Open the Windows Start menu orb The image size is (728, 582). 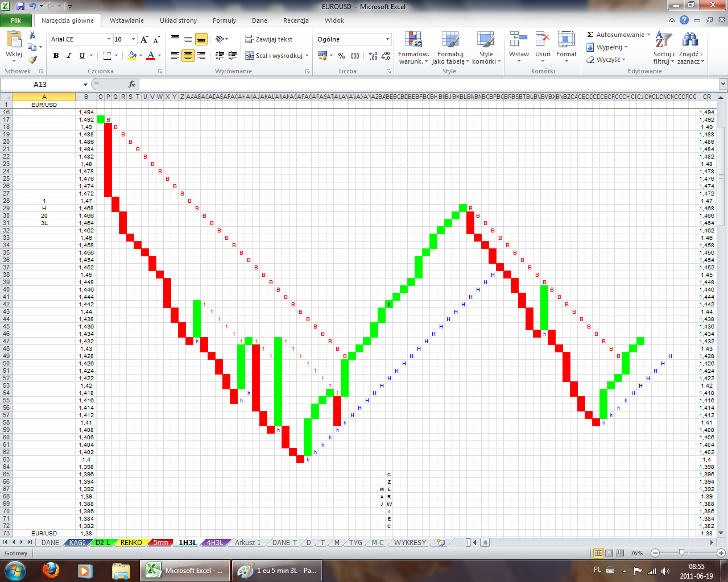(x=15, y=570)
